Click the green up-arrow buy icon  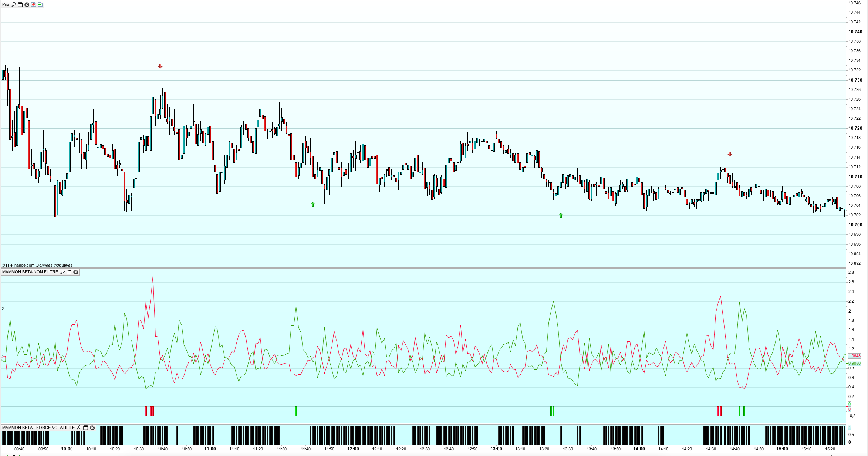[x=40, y=5]
